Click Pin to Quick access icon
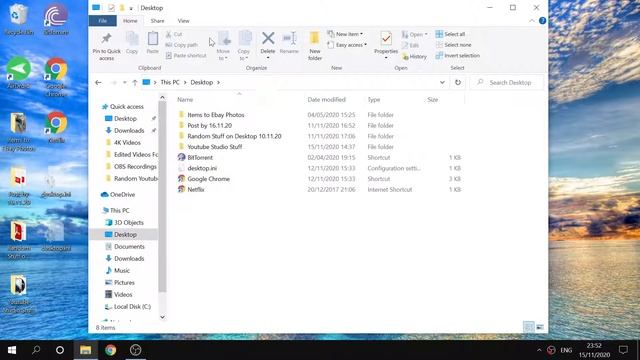 (107, 39)
